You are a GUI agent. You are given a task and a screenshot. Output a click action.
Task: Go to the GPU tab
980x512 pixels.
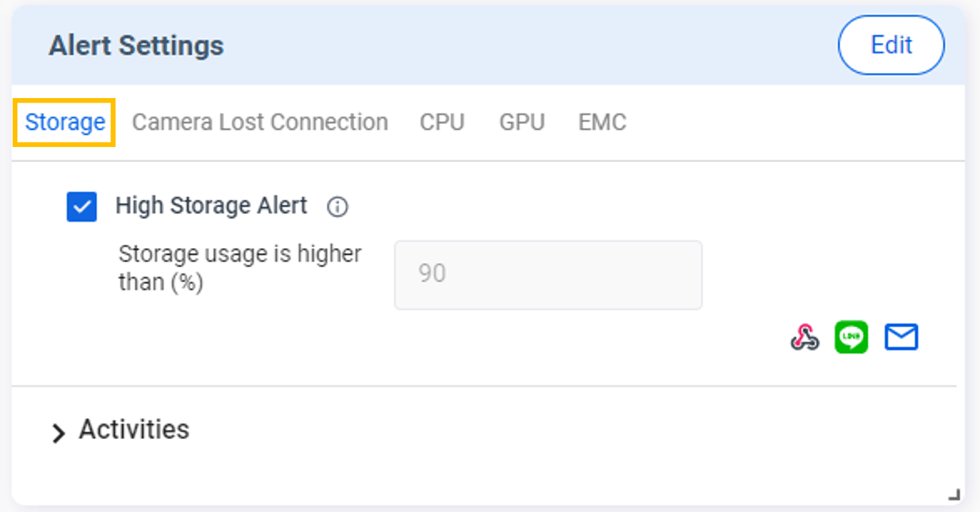point(522,122)
